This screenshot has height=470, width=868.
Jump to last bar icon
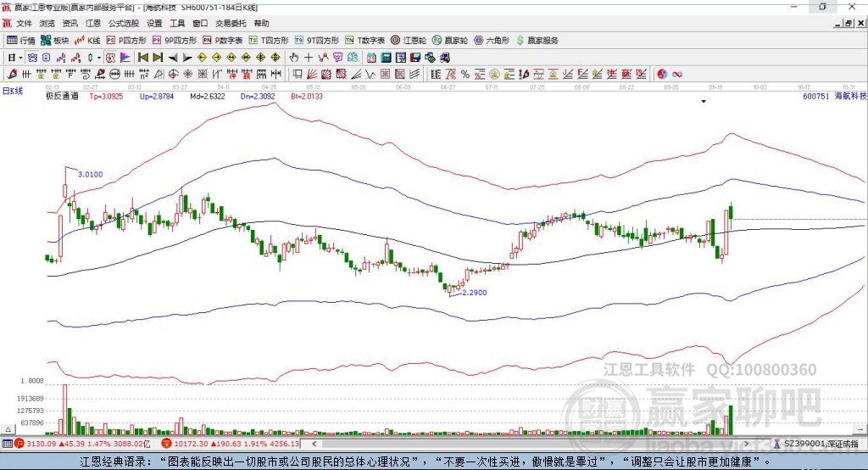(x=158, y=58)
